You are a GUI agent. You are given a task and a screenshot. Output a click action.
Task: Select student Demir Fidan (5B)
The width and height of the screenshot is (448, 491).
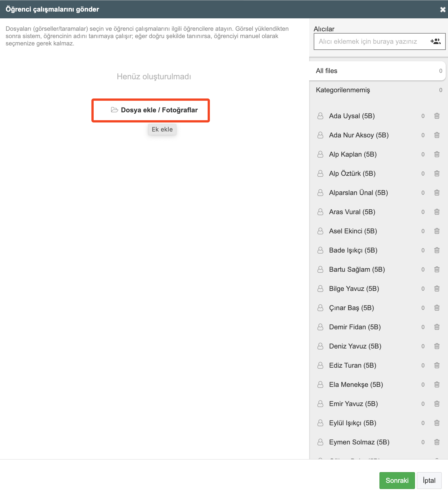pos(378,327)
